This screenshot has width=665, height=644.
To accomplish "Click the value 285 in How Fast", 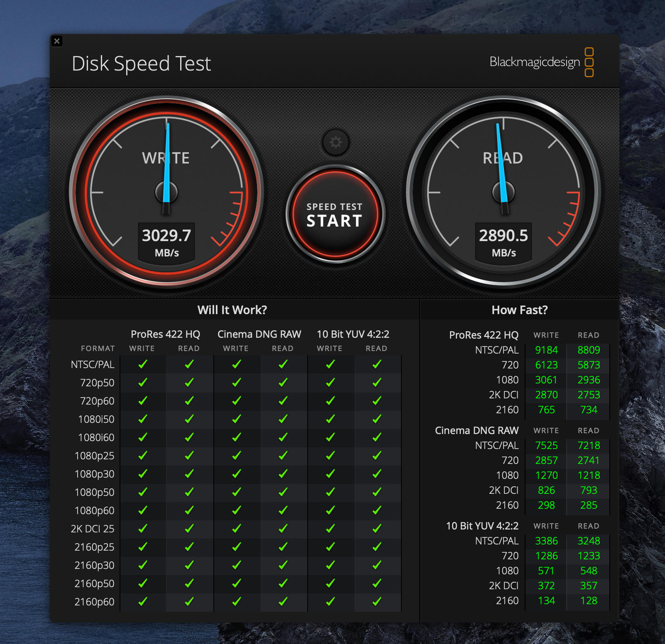I will coord(589,505).
